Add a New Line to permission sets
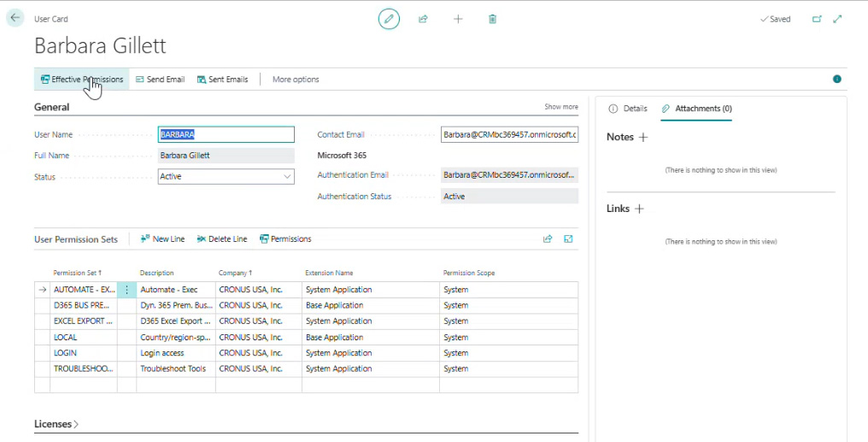 pos(162,239)
